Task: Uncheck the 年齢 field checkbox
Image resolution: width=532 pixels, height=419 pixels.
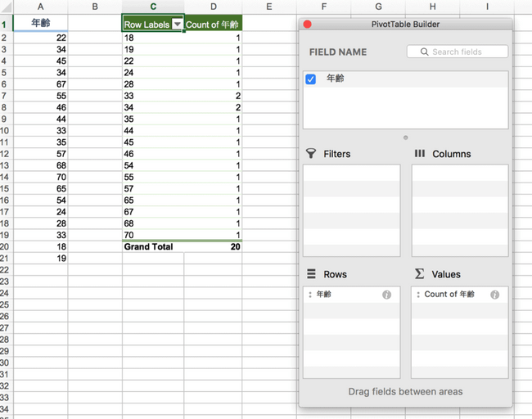Action: point(310,79)
